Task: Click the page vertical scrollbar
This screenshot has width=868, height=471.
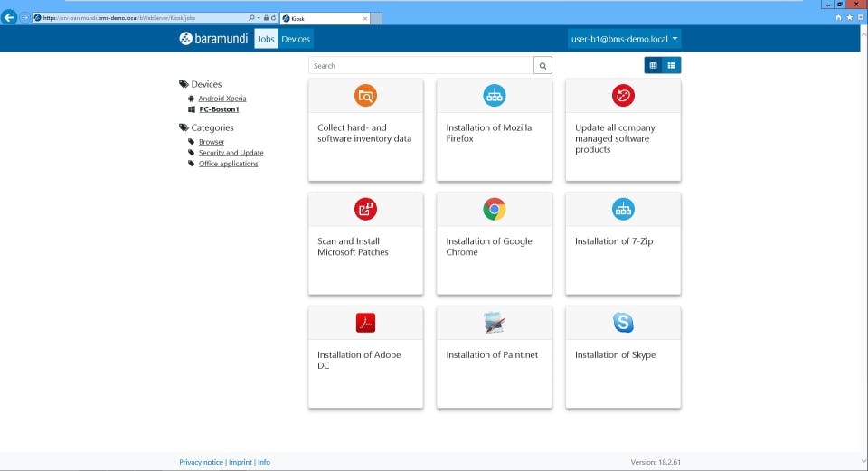Action: (x=863, y=246)
